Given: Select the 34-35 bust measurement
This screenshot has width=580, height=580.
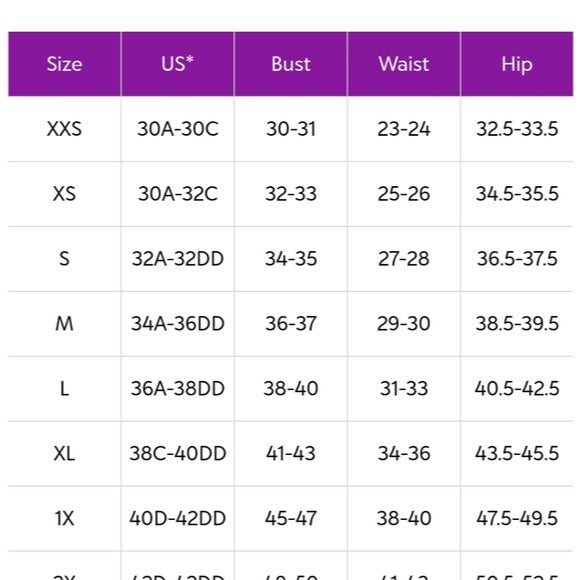Looking at the screenshot, I should (x=291, y=259).
